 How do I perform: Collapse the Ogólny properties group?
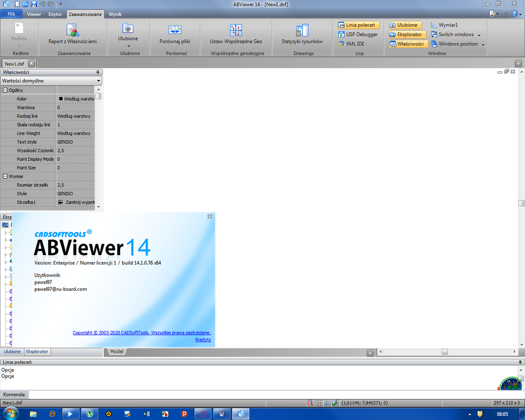point(5,90)
